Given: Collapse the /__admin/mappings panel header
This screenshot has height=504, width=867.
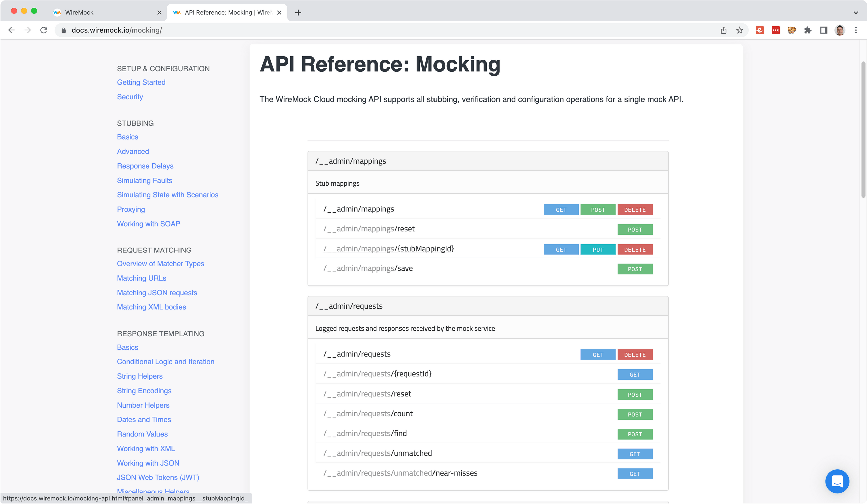Looking at the screenshot, I should 488,161.
